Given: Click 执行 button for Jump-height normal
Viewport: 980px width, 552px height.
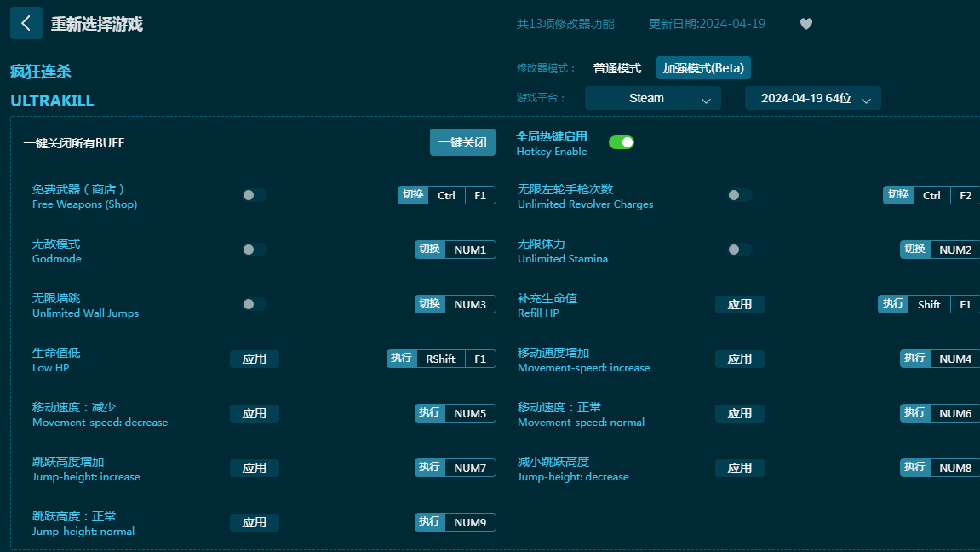Looking at the screenshot, I should point(429,521).
